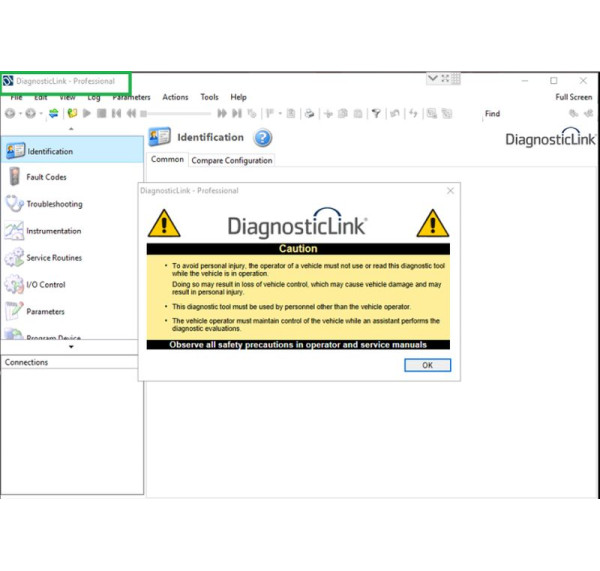This screenshot has width=600, height=571.
Task: Open the title bar dropdown chevron
Action: (x=432, y=79)
